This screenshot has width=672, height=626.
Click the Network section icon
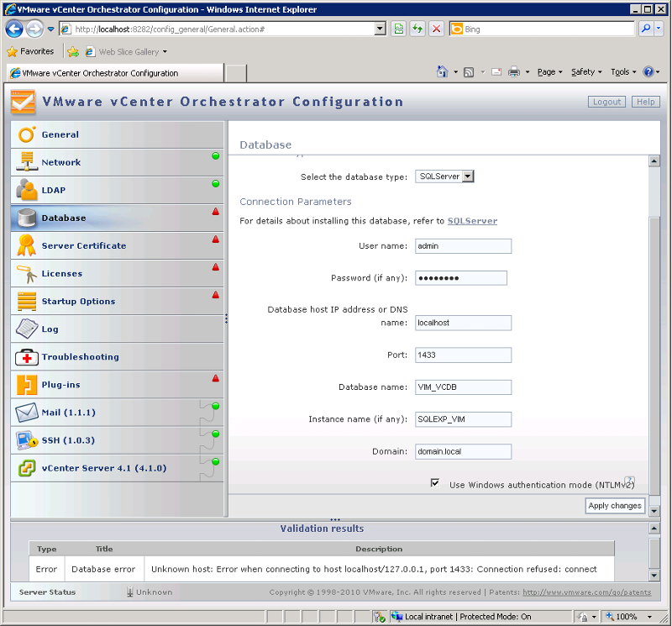pos(27,162)
